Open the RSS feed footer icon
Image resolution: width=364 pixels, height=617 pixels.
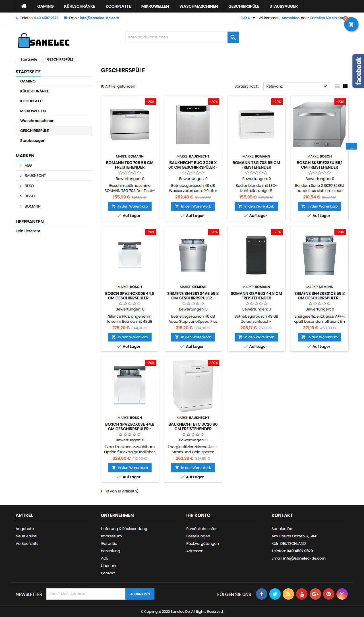pos(288,594)
